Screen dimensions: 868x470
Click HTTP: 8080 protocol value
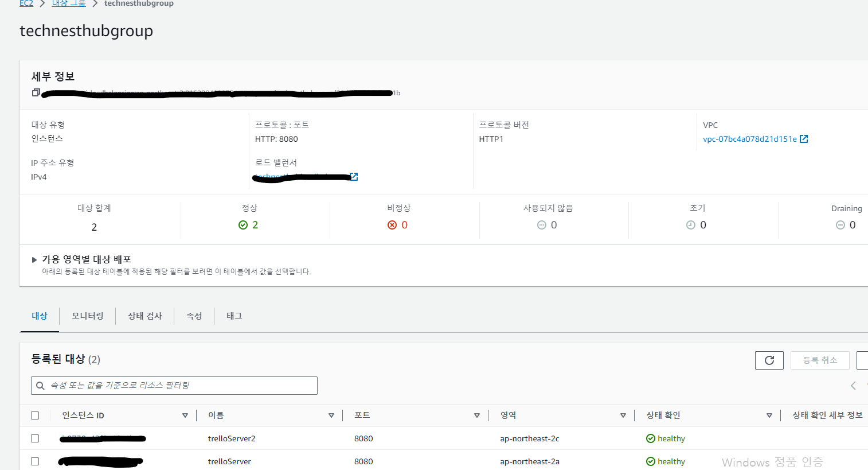(x=276, y=139)
